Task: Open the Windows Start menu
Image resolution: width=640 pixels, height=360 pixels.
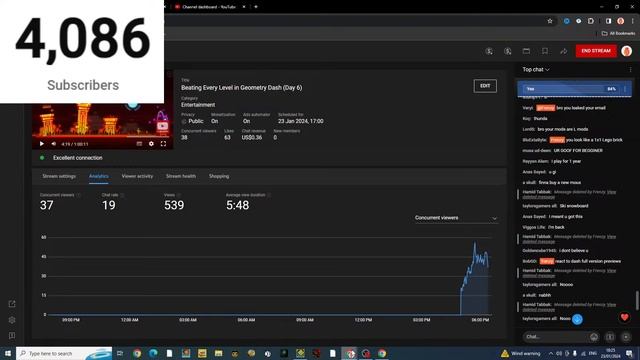Action: pos(7,353)
